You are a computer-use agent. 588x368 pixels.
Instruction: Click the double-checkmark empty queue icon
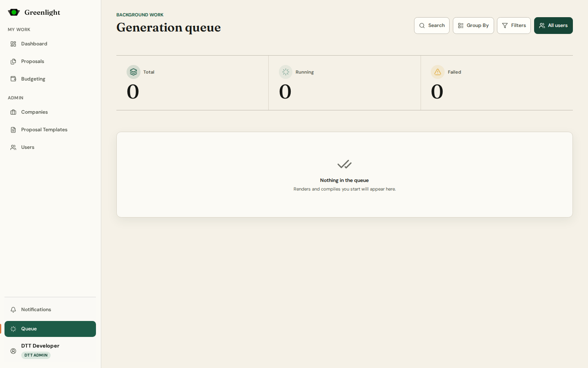(345, 164)
